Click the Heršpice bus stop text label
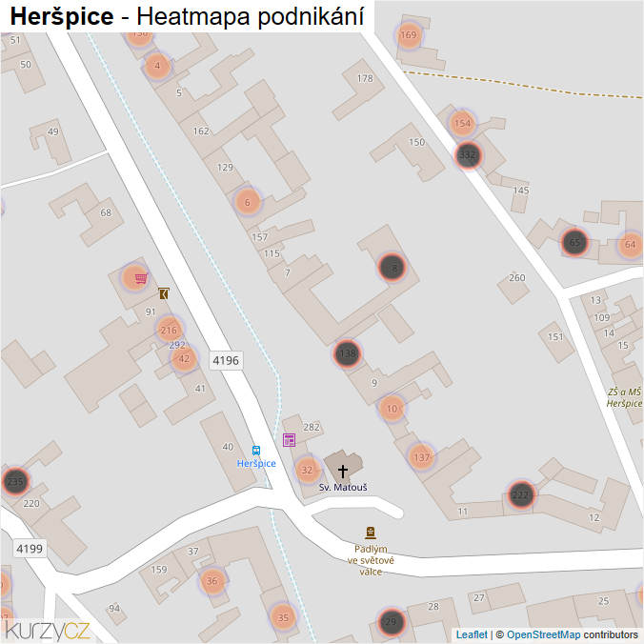Viewport: 644px width, 644px height. [256, 463]
